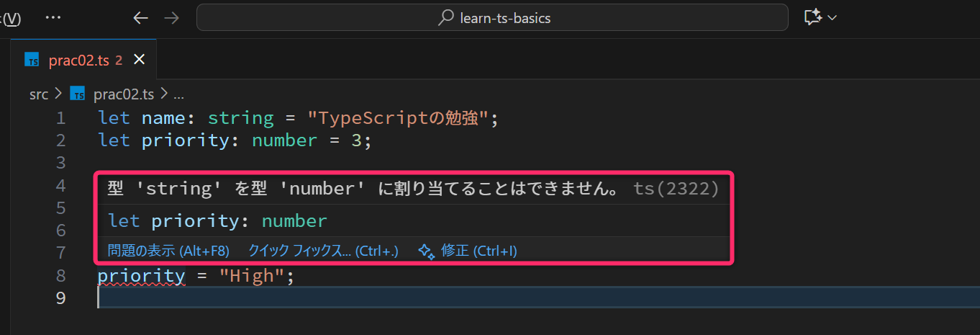Click line number 9 in the gutter
This screenshot has height=335, width=980.
(60, 298)
